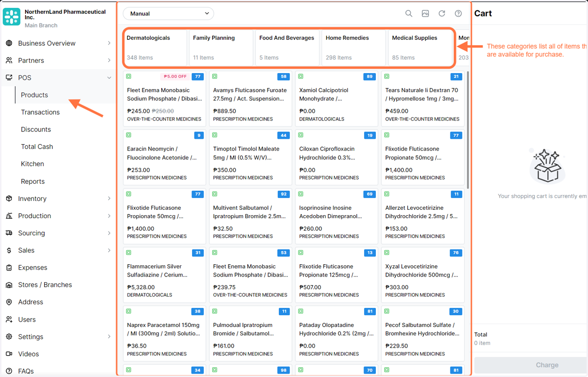Click the Address location pin icon
The width and height of the screenshot is (588, 377).
[x=9, y=302]
